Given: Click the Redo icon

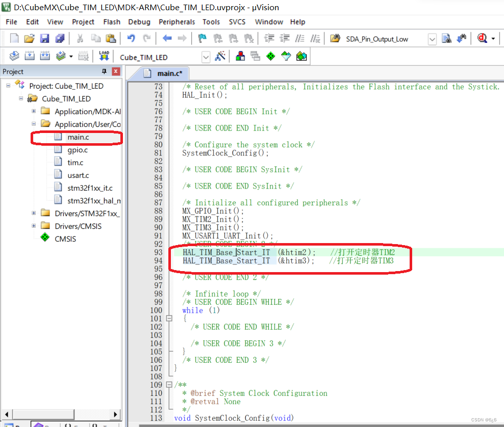Looking at the screenshot, I should [x=146, y=39].
